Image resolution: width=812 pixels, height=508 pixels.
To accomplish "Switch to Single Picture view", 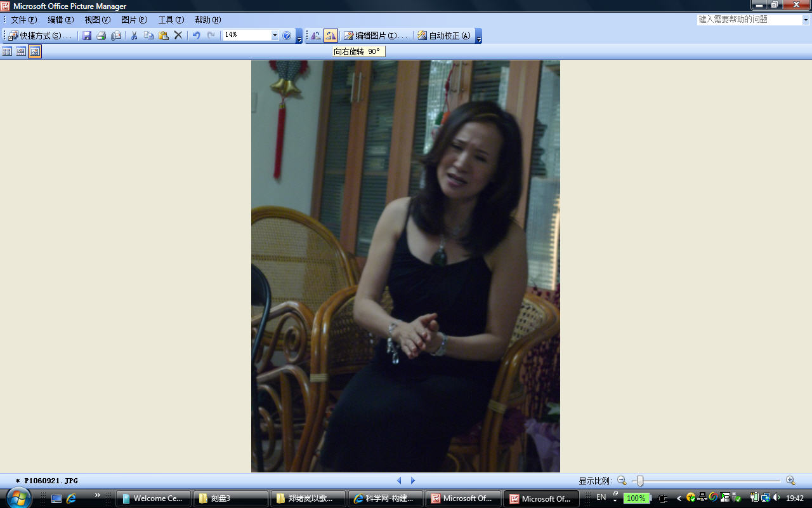I will pyautogui.click(x=35, y=51).
